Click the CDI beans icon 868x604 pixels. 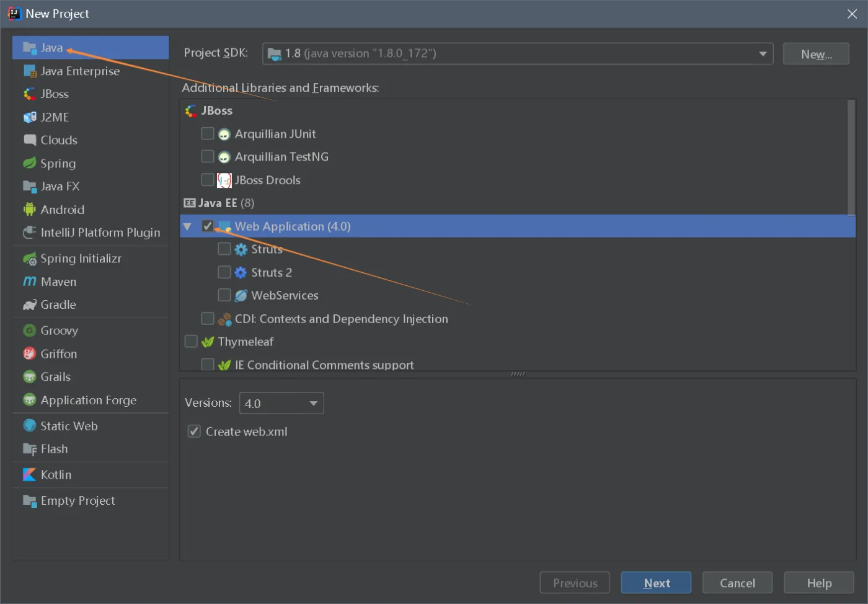pos(224,319)
